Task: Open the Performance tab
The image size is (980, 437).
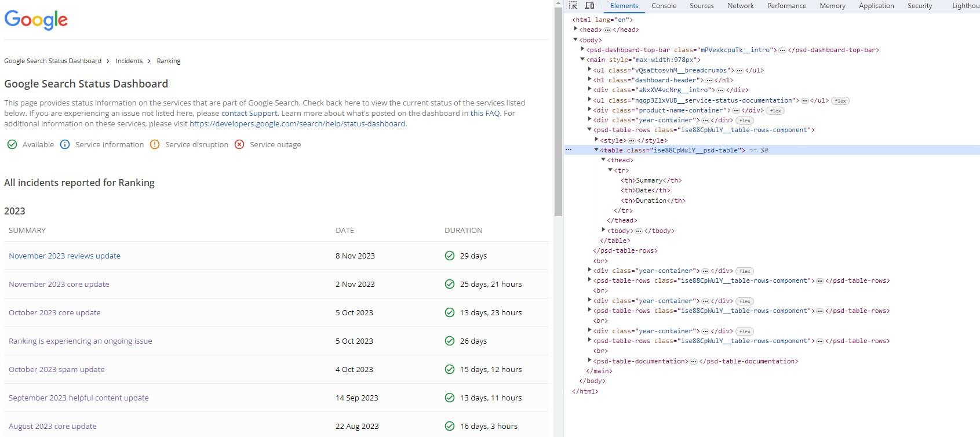Action: point(786,6)
